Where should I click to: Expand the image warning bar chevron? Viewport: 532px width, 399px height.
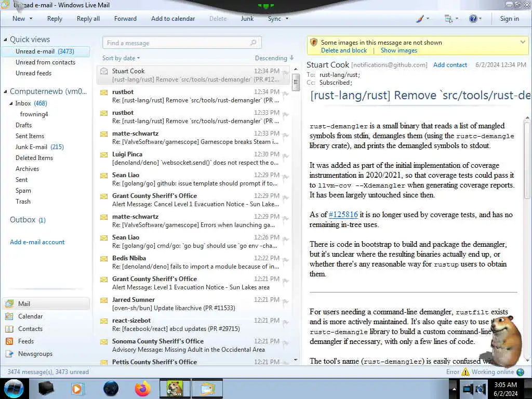click(523, 42)
